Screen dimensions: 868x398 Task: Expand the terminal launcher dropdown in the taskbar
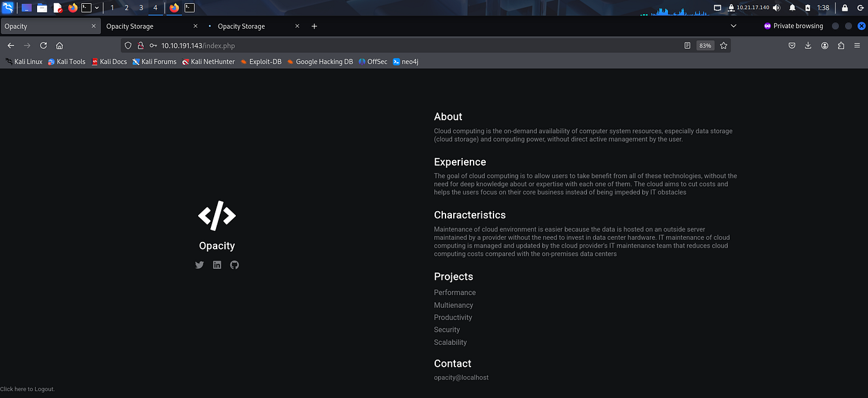(96, 8)
